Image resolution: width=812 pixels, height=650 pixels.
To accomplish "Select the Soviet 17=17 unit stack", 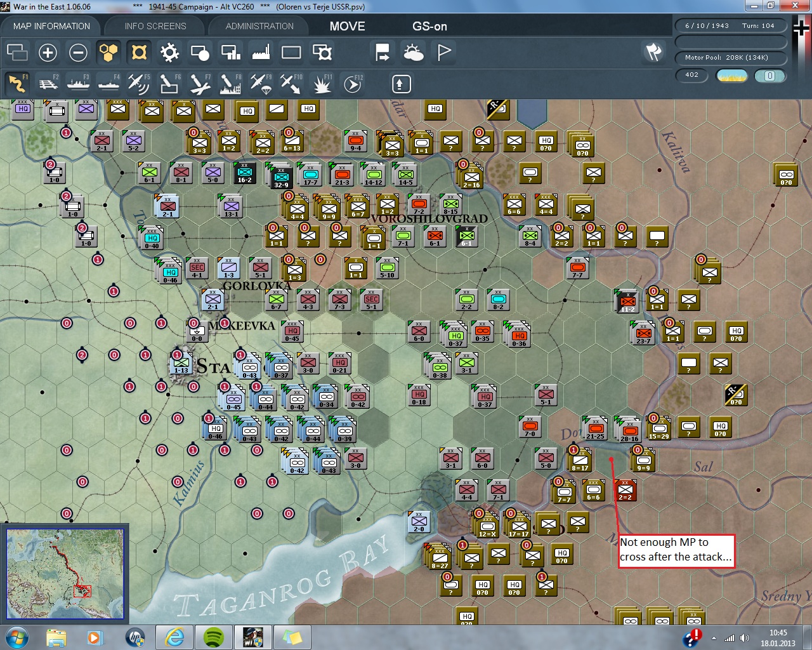I will [519, 526].
